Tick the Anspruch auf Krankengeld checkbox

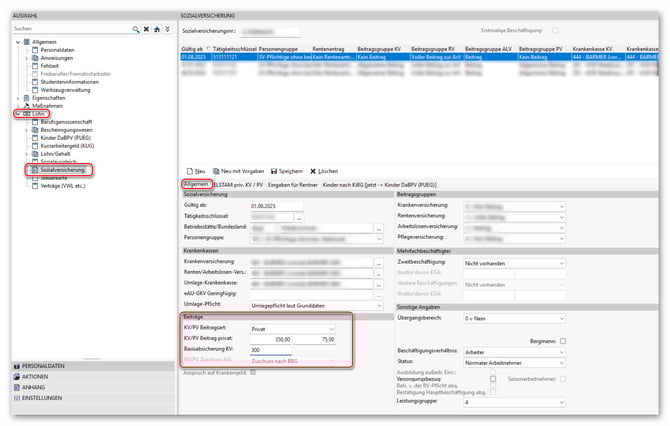coord(254,373)
